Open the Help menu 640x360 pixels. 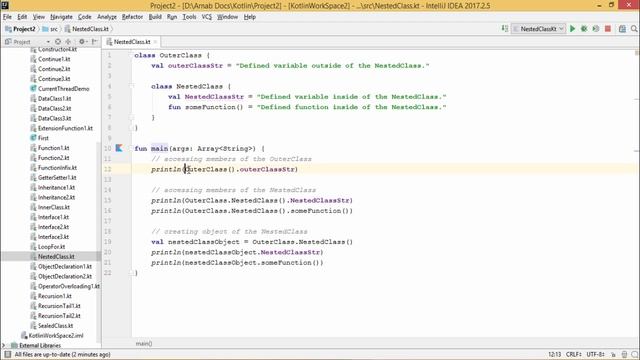[249, 17]
